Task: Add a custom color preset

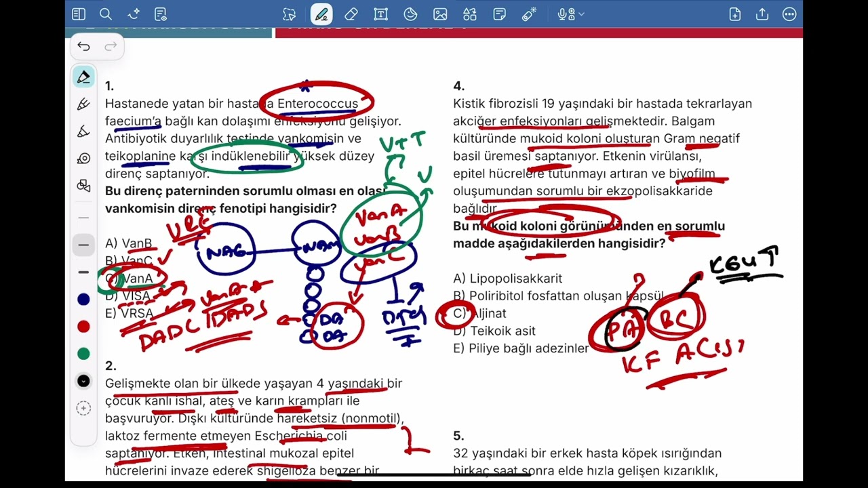Action: (83, 408)
